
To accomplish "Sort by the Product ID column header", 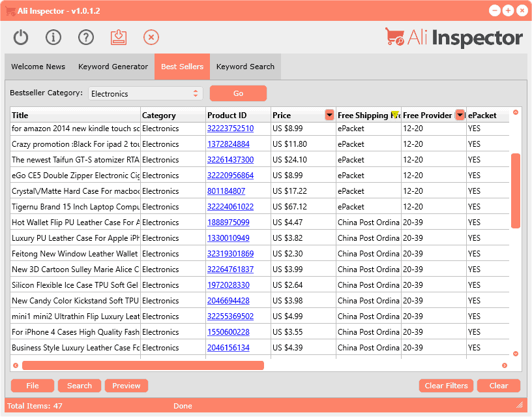I will 238,115.
